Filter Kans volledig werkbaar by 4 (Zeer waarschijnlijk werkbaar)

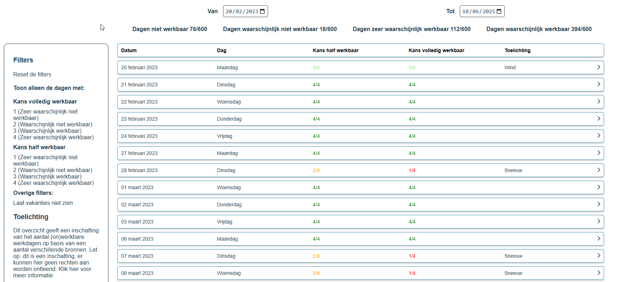53,137
